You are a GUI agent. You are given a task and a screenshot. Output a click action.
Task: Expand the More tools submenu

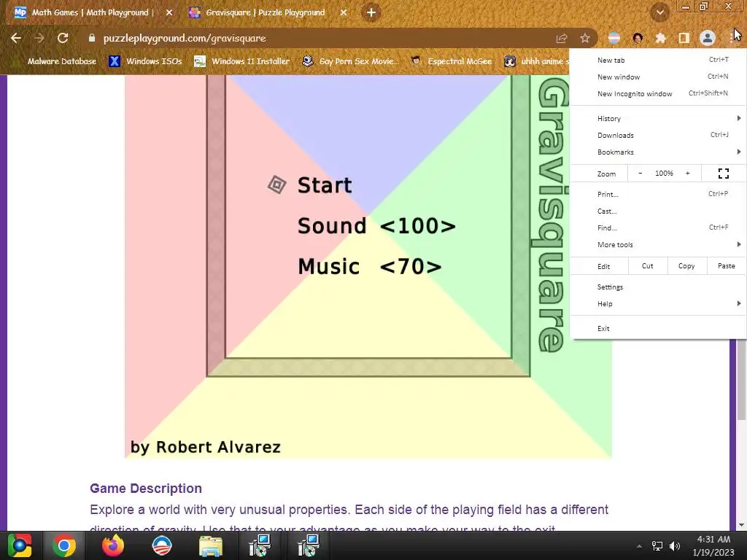pos(658,245)
